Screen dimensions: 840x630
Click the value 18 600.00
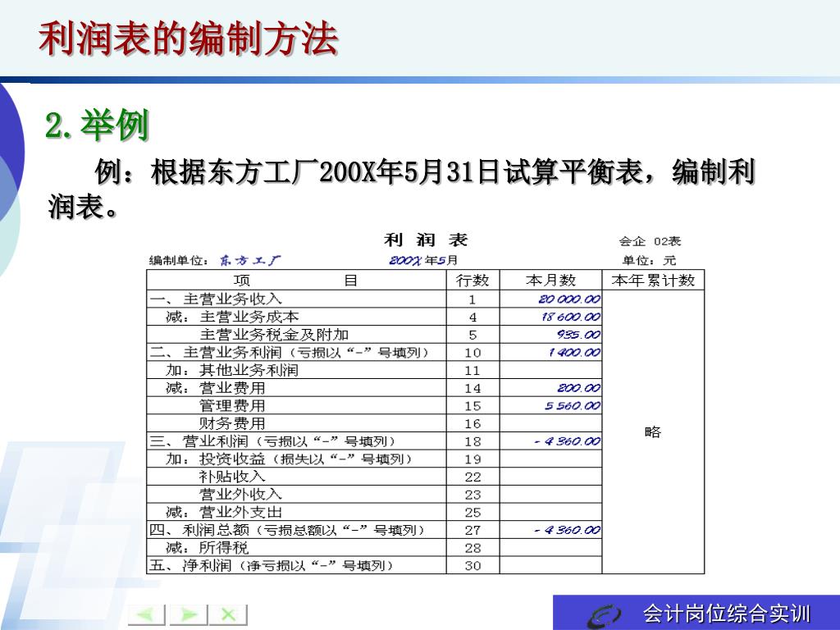click(x=571, y=317)
